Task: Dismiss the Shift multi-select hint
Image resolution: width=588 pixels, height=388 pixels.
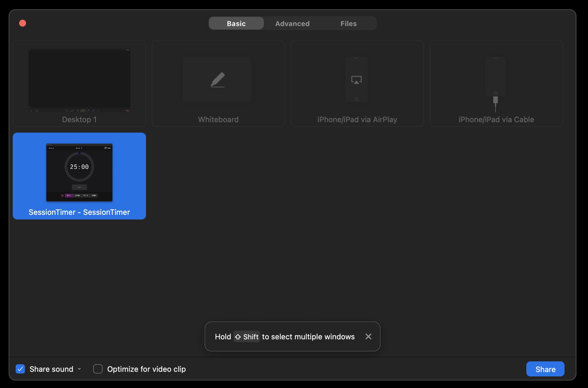Action: pyautogui.click(x=368, y=336)
